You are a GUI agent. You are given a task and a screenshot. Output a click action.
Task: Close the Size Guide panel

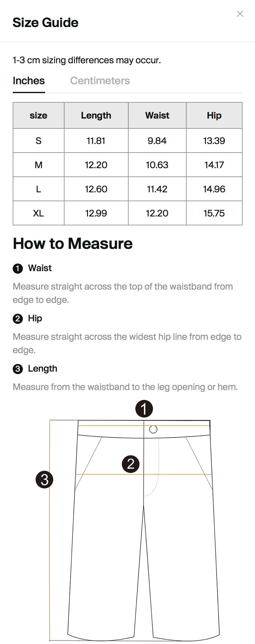coord(240,14)
